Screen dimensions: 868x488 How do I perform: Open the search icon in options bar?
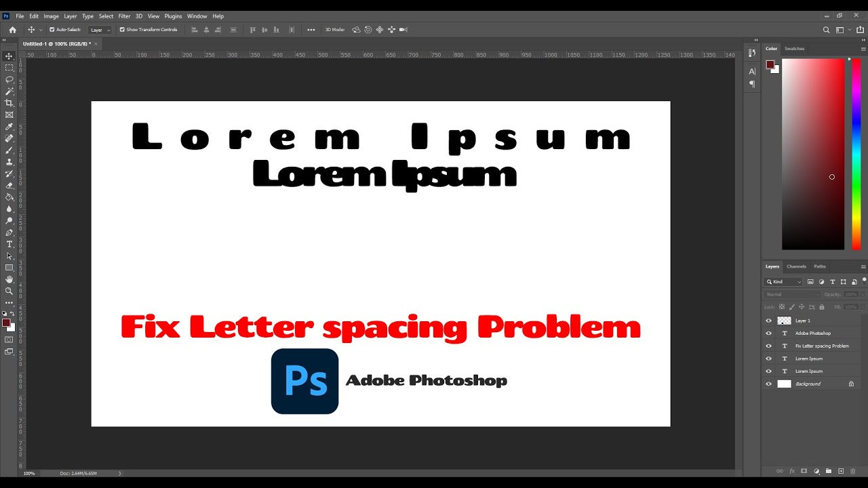[826, 30]
